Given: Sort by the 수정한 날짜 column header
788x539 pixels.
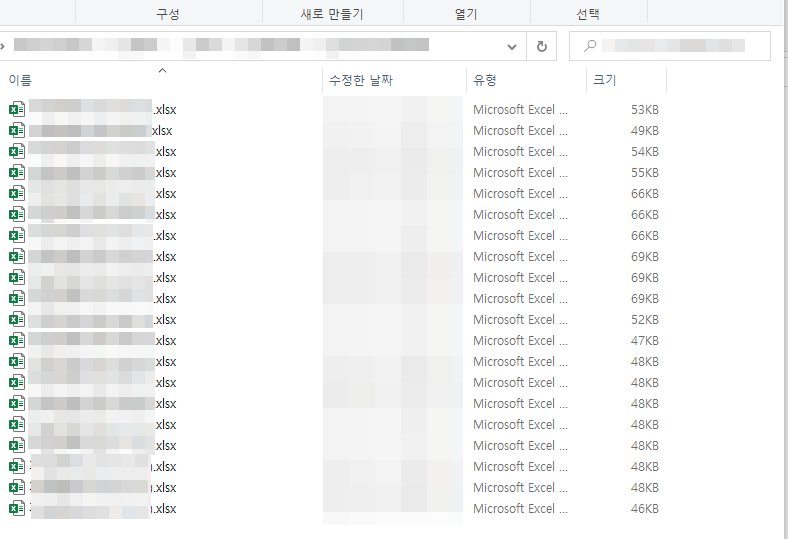Looking at the screenshot, I should [361, 80].
